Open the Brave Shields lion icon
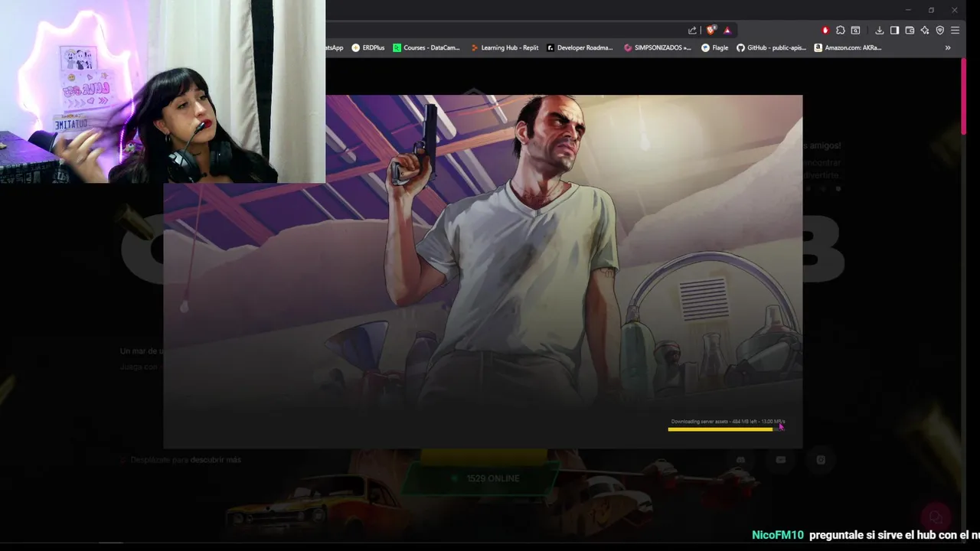The image size is (980, 551). tap(711, 31)
